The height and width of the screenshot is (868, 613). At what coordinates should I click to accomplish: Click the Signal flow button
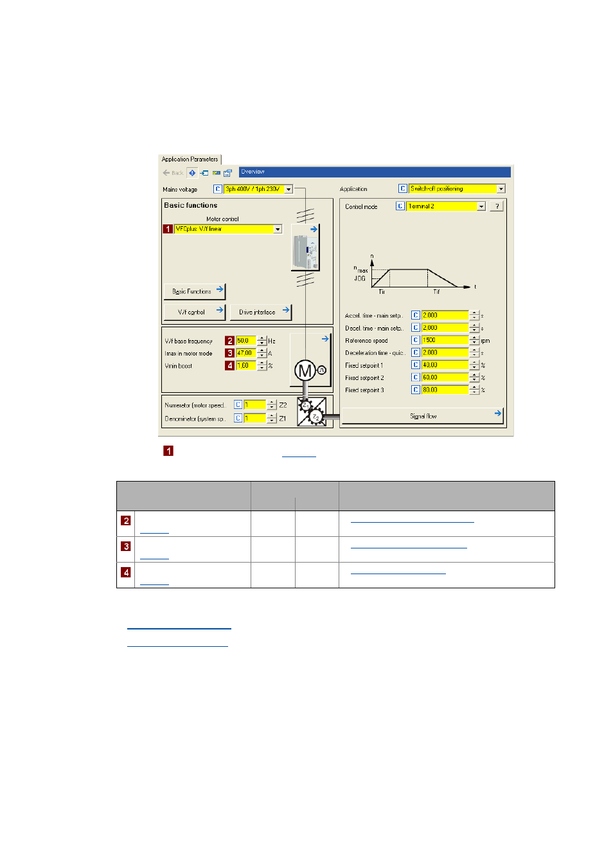point(423,416)
